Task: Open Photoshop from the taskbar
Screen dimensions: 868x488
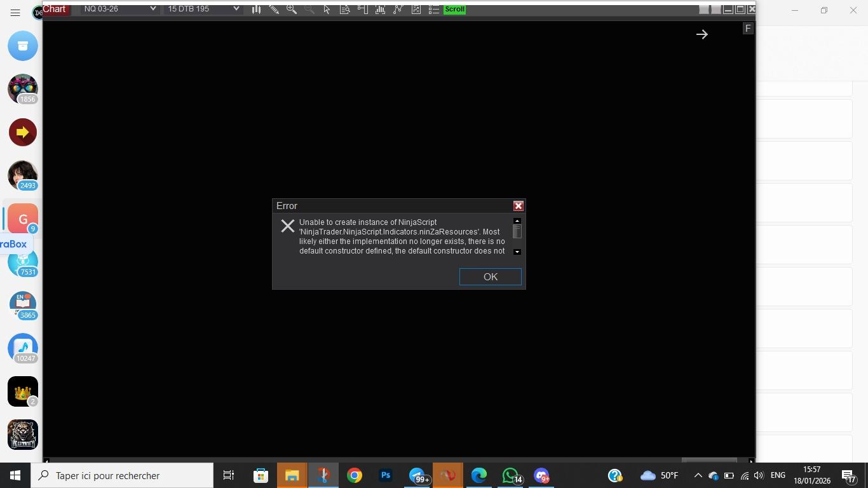Action: tap(385, 475)
